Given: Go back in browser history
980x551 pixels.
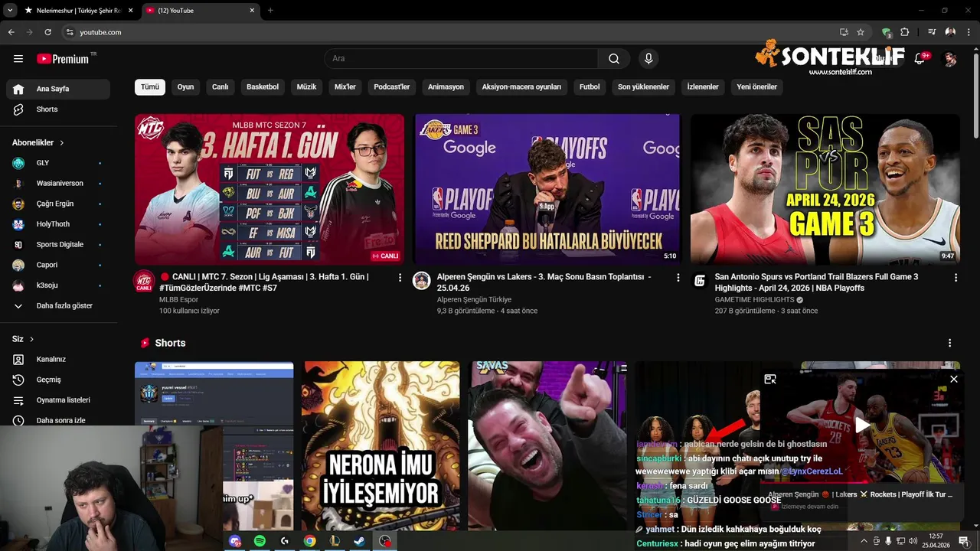Looking at the screenshot, I should [x=11, y=32].
